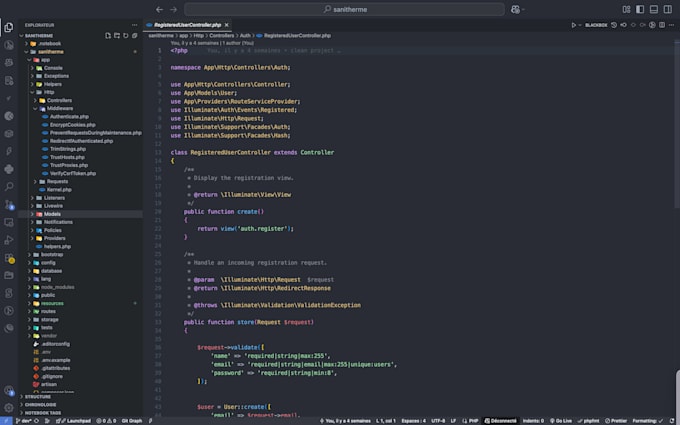The height and width of the screenshot is (425, 680).
Task: Switch git branch dev in status bar
Action: tap(23, 421)
